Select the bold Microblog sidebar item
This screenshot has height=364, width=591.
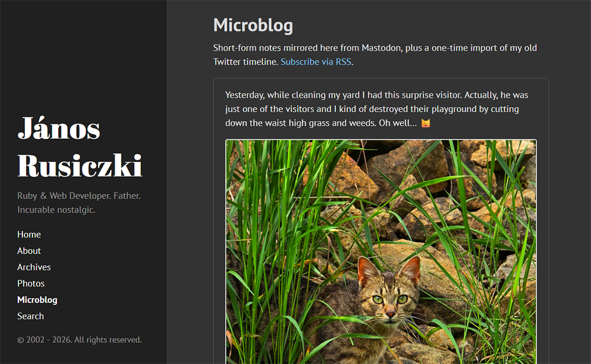coord(37,300)
